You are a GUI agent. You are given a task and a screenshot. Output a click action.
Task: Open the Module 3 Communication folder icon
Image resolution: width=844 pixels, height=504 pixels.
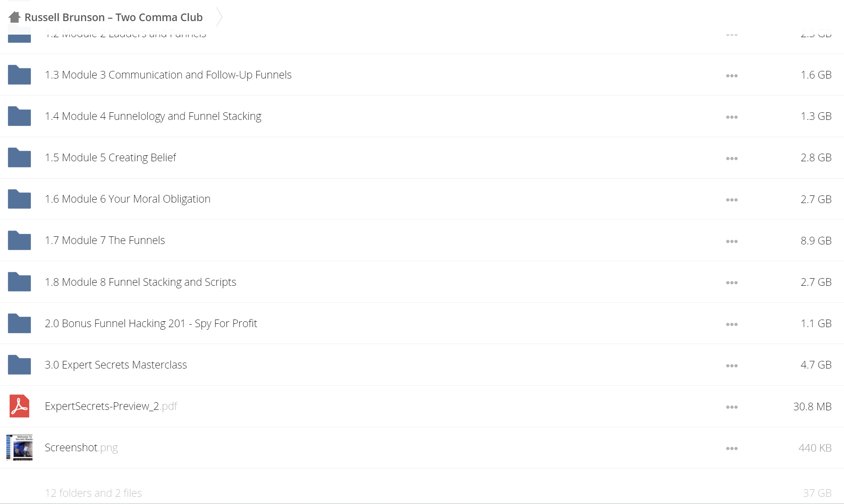pyautogui.click(x=19, y=75)
